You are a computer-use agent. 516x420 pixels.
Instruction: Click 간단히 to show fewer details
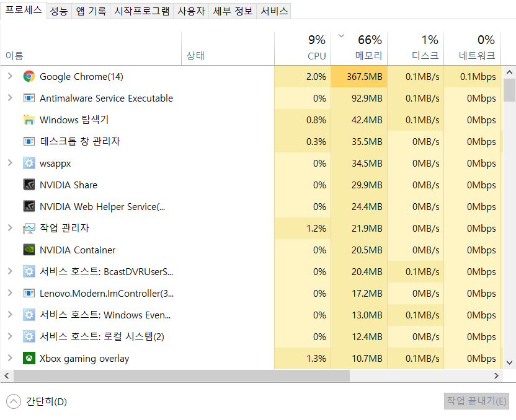(37, 401)
